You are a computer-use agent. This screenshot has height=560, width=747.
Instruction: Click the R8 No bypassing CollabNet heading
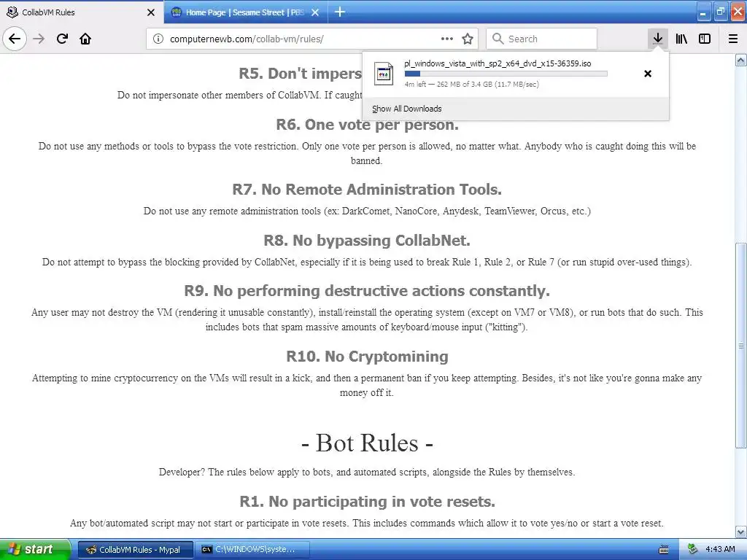point(367,241)
